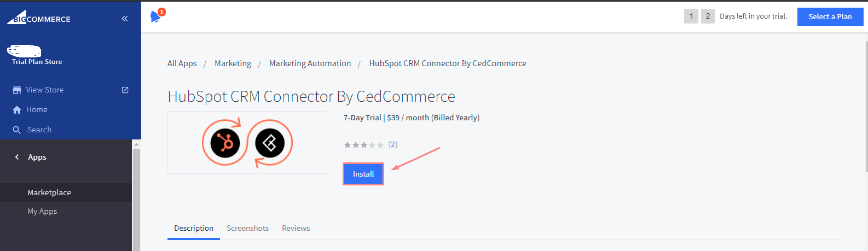Switch to the Screenshots tab
Screen dimensions: 868x251
[247, 228]
